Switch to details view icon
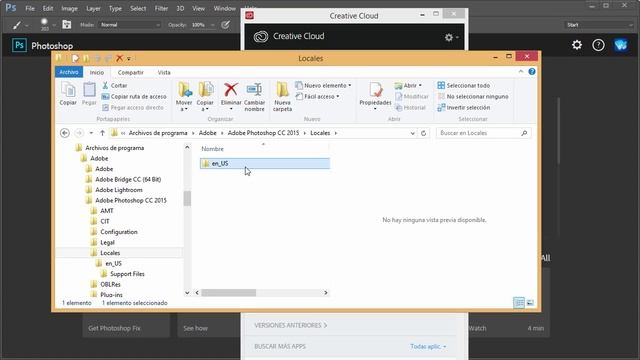Viewport: 640px width, 360px height. (519, 302)
